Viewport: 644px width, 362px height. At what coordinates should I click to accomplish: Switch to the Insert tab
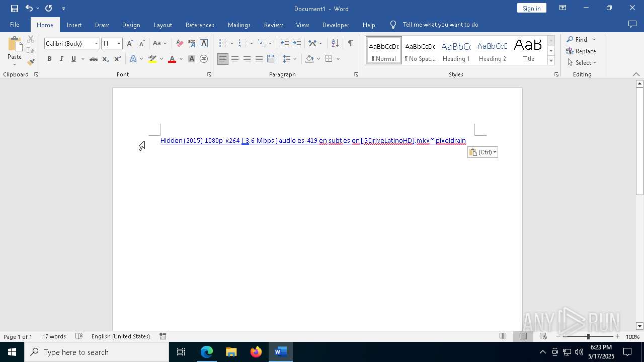(74, 25)
